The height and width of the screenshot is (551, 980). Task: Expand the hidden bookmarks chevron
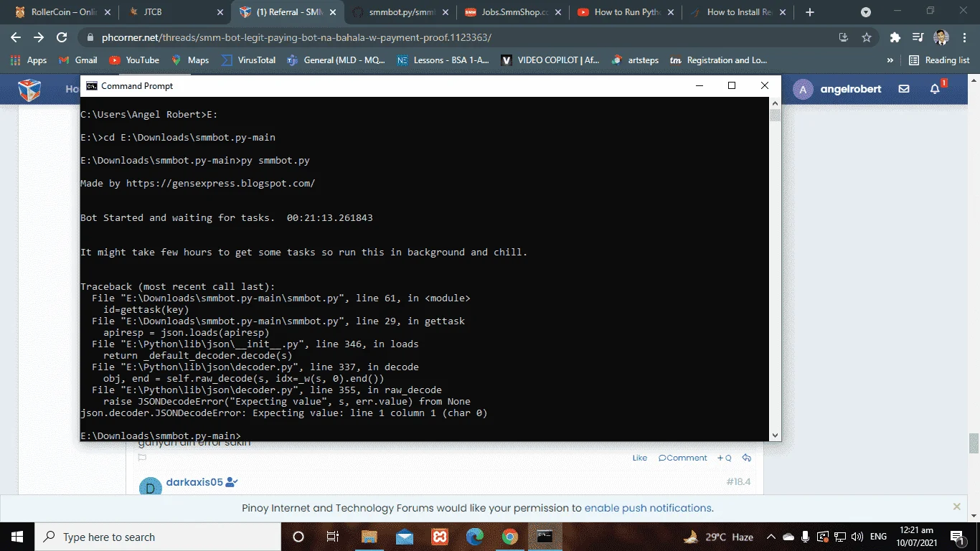click(x=890, y=60)
